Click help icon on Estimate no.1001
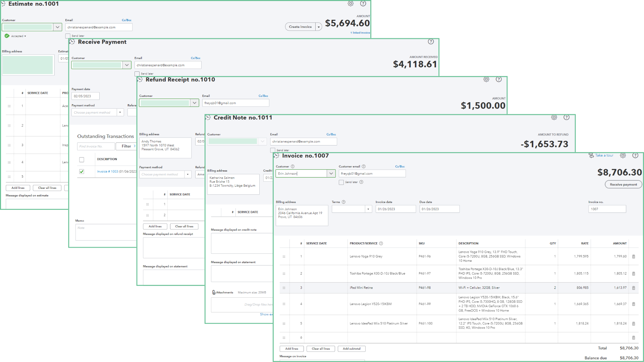 [363, 4]
